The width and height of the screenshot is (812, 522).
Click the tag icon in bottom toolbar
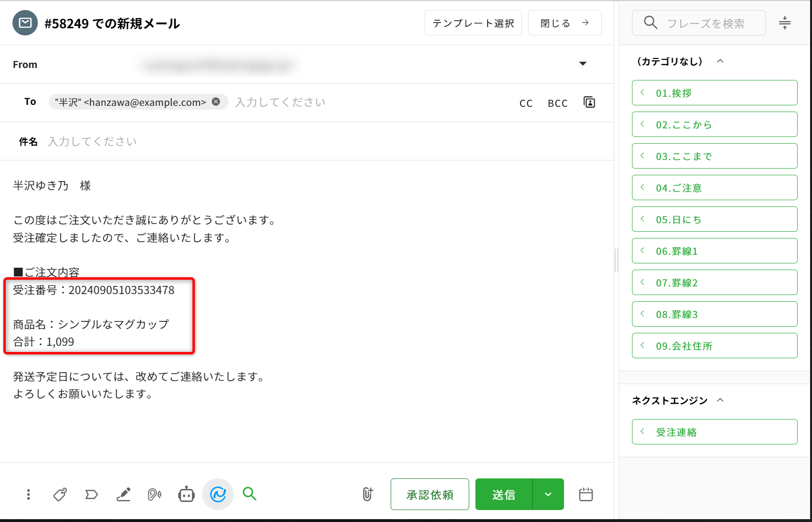60,494
